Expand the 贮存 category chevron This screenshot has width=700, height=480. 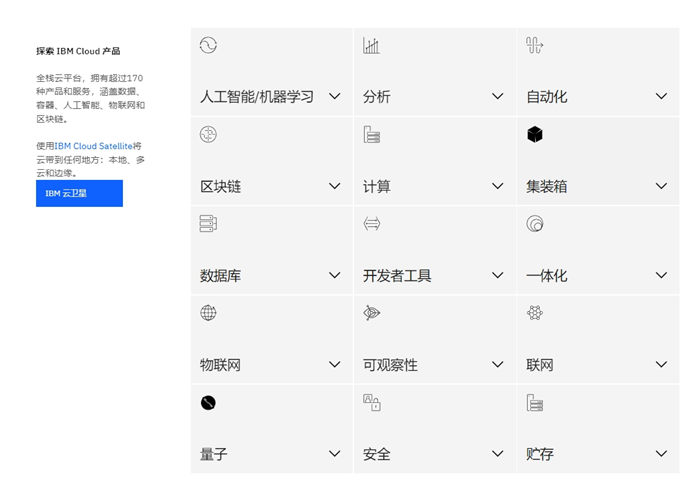point(661,454)
